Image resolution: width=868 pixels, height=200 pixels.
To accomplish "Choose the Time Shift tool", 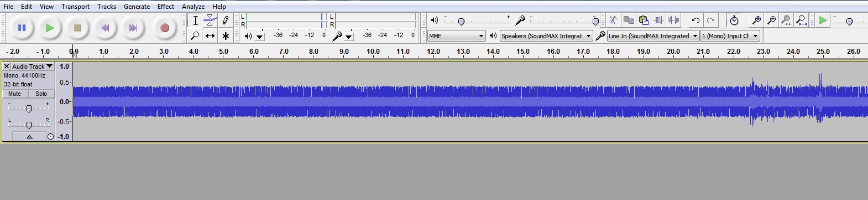I will (x=210, y=36).
